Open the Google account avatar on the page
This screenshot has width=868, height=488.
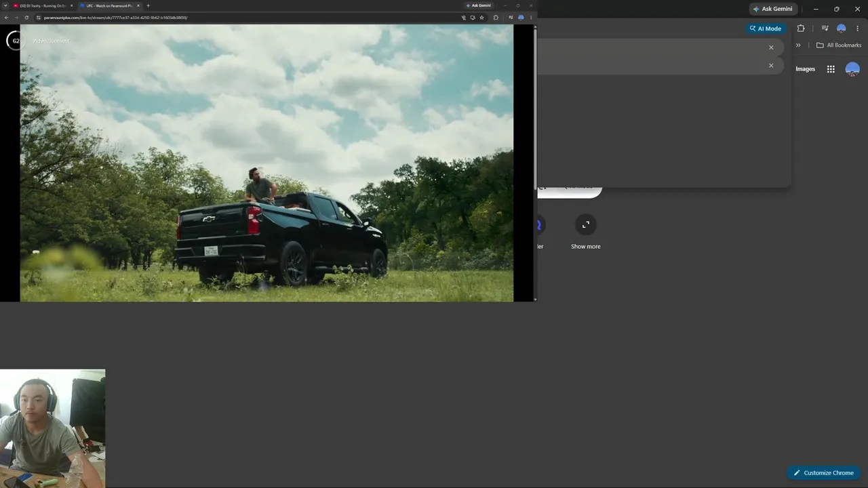click(852, 69)
